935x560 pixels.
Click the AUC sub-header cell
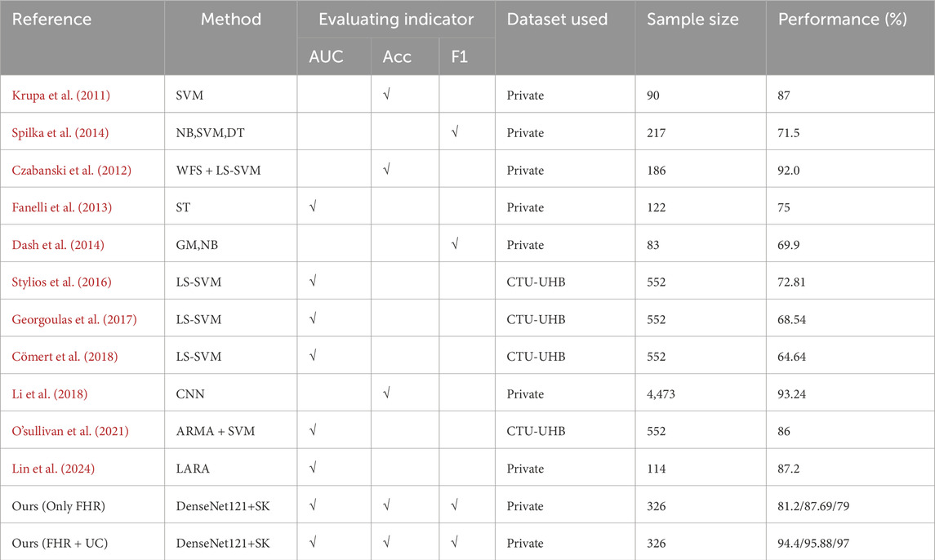(x=327, y=57)
